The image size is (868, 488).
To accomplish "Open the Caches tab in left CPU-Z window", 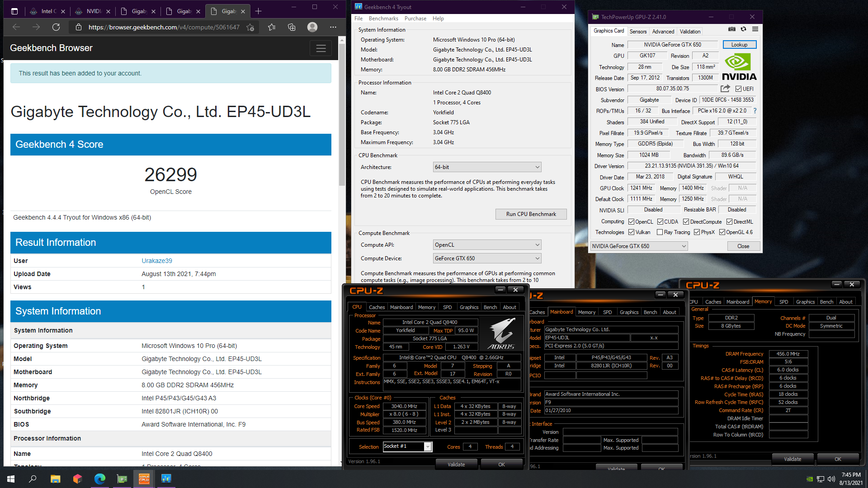I will click(x=377, y=307).
